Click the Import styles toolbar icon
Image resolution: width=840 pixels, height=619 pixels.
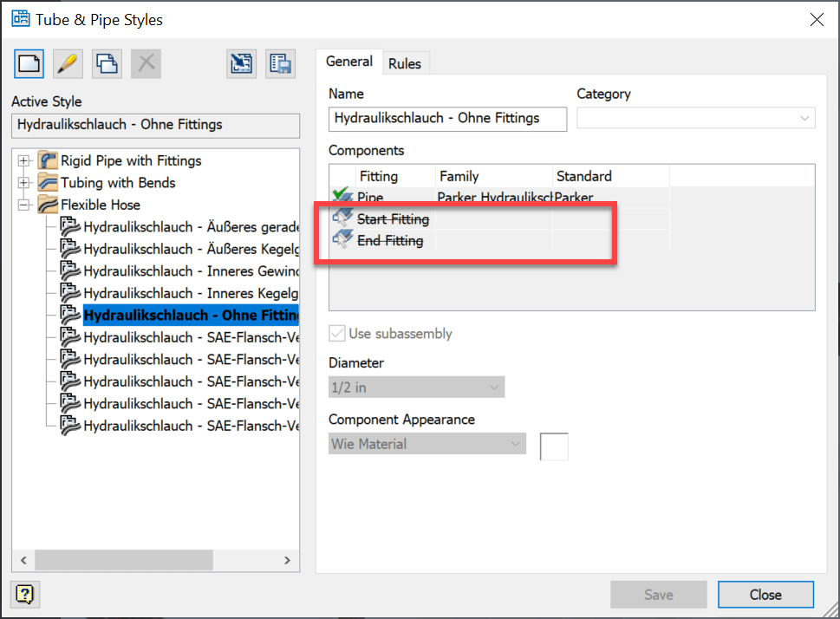(x=241, y=64)
